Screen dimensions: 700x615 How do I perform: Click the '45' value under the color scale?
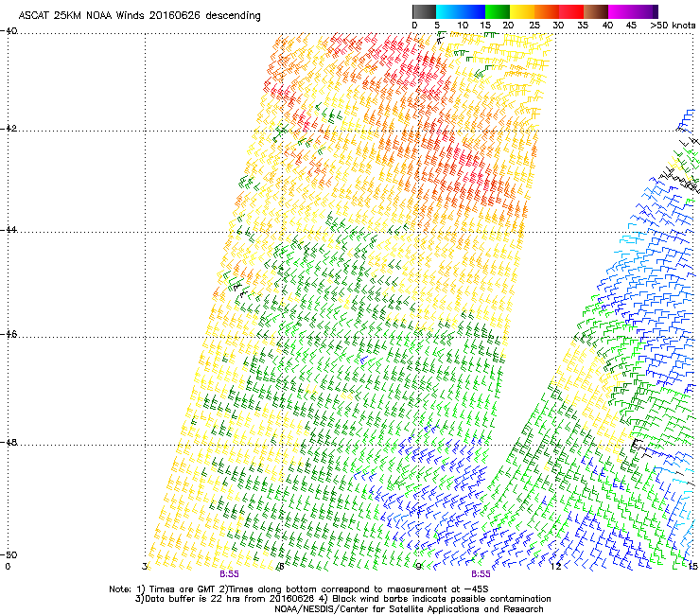[631, 26]
